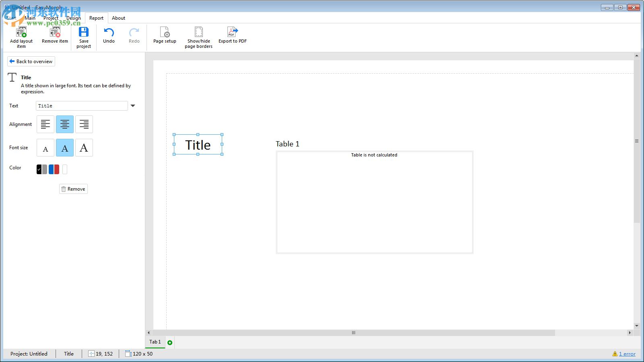Click '19, 152' position in status bar

point(104,354)
